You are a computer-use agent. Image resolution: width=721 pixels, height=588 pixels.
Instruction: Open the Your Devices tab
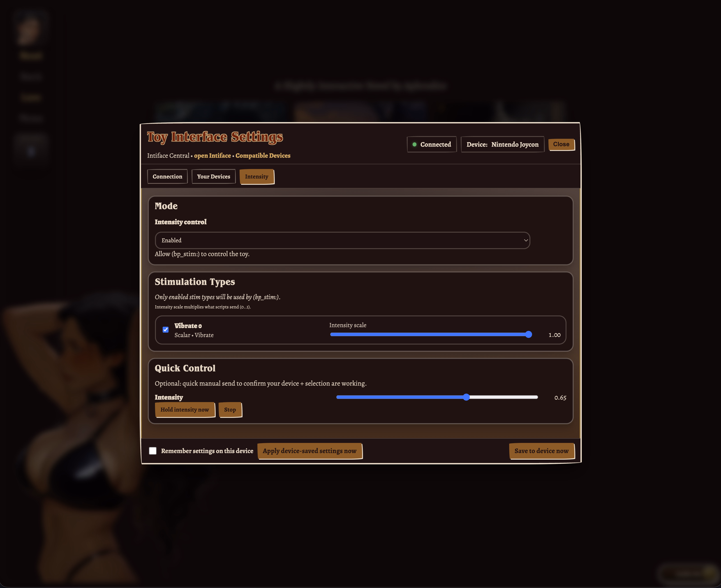click(x=213, y=176)
